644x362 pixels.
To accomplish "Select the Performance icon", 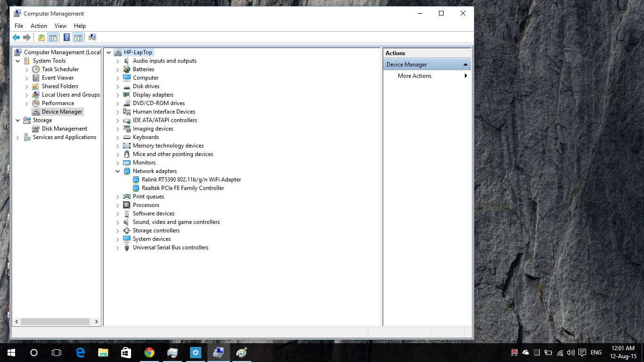I will (36, 103).
